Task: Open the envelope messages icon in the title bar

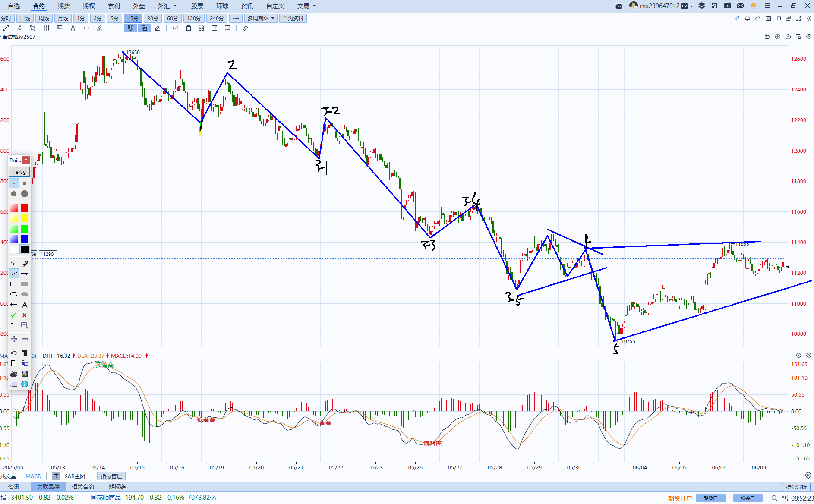Action: 741,6
